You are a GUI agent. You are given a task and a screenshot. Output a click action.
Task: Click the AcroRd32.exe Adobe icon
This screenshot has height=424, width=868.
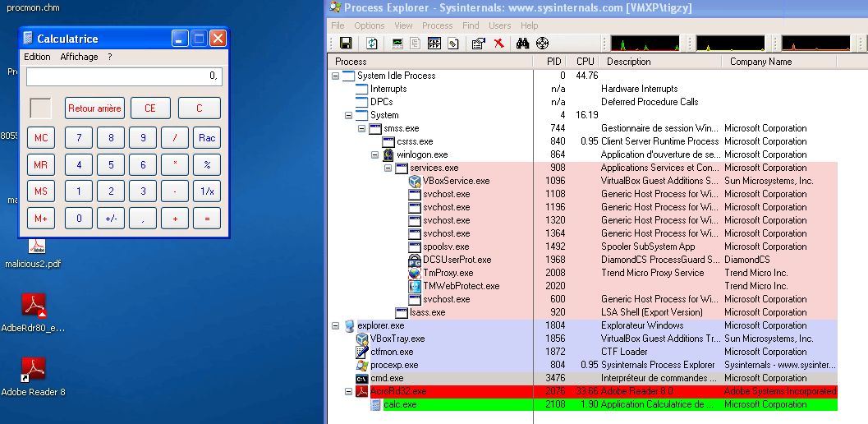362,391
